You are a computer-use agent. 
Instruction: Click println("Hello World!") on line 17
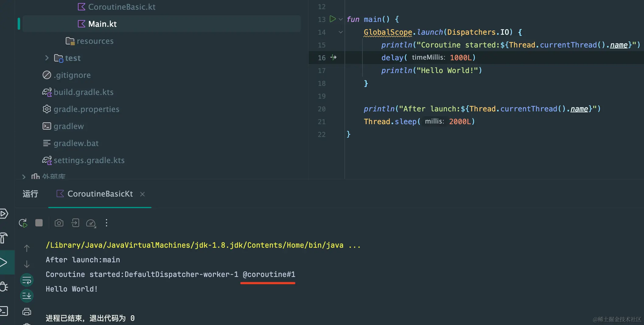tap(432, 70)
